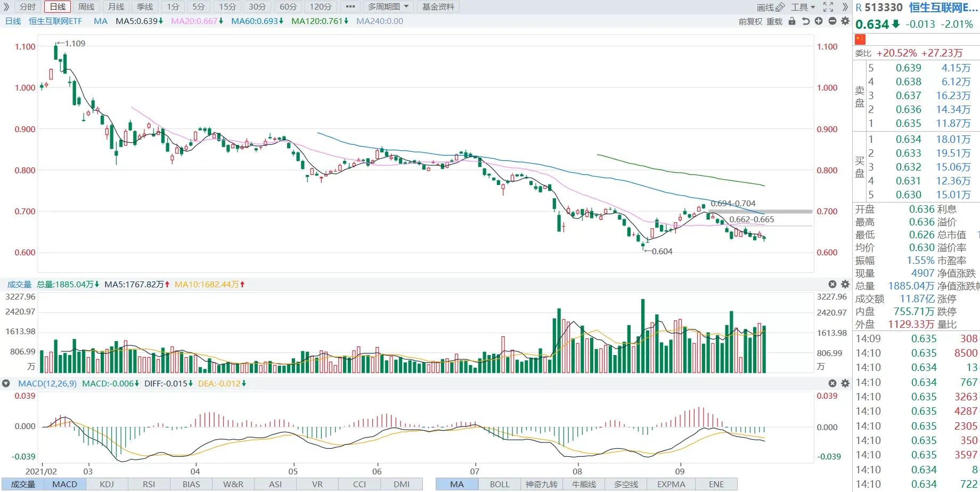Image resolution: width=980 pixels, height=492 pixels.
Task: Zoom out with the minus circle icon
Action: point(832,21)
